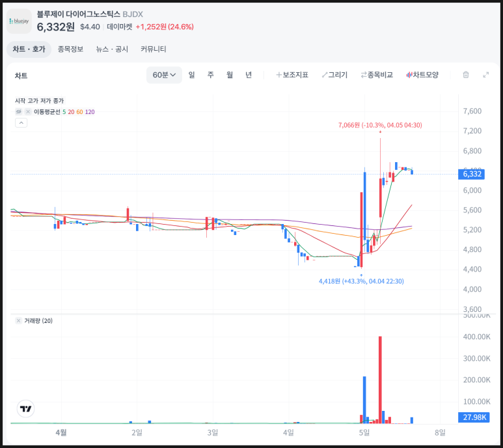Click the tallest red volume bar
This screenshot has height=448, width=503.
click(380, 380)
